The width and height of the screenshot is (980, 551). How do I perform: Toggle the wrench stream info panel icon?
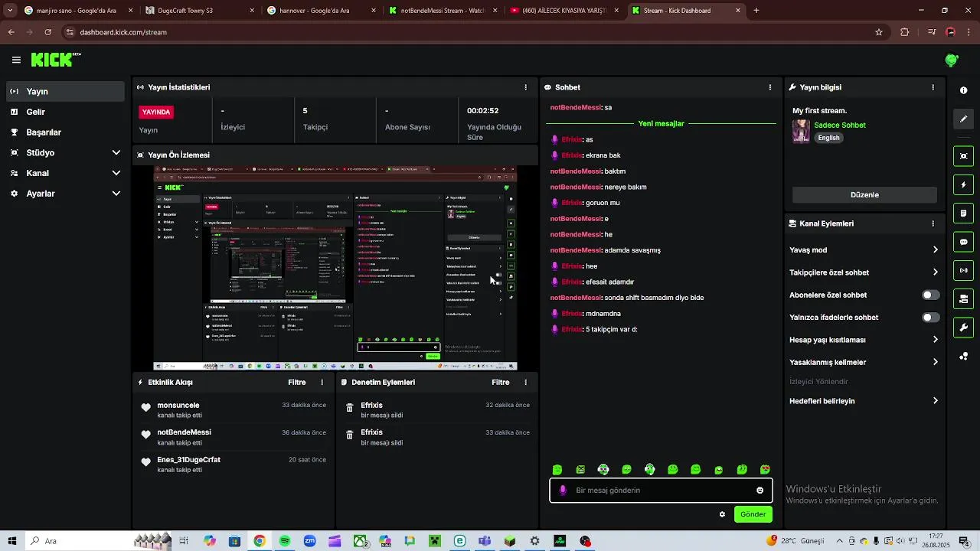click(x=963, y=328)
